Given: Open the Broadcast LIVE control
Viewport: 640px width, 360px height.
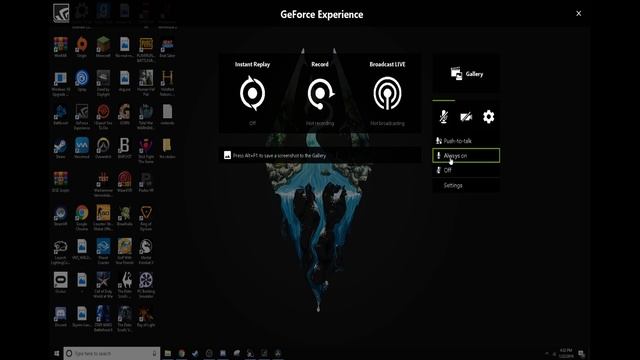Looking at the screenshot, I should pos(387,93).
